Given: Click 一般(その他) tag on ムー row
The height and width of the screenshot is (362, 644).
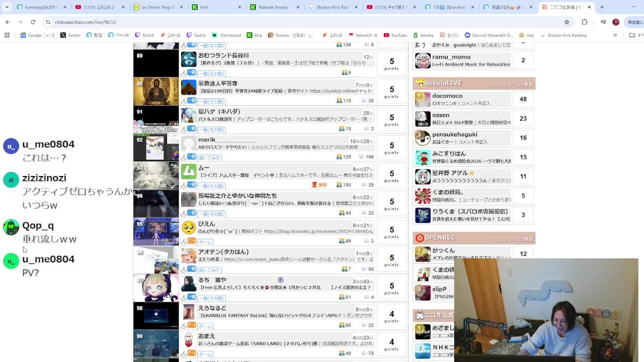Looking at the screenshot, I should pos(211,186).
